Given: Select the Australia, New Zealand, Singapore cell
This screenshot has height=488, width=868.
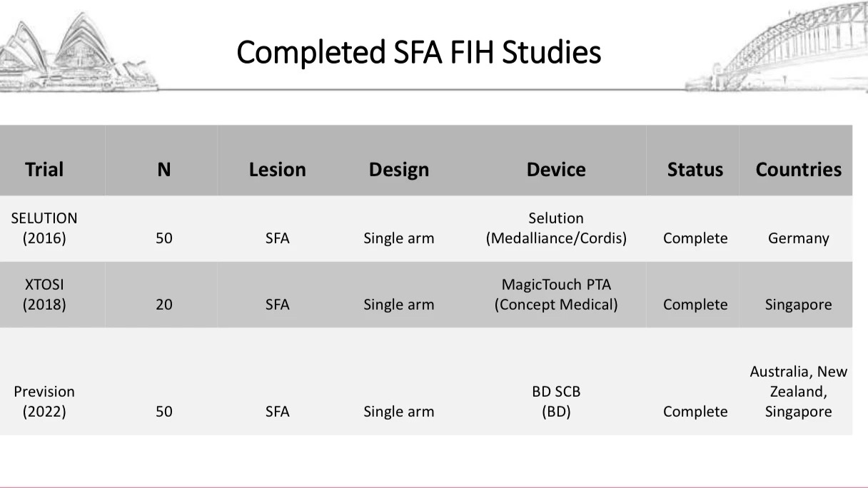Looking at the screenshot, I should [x=799, y=392].
